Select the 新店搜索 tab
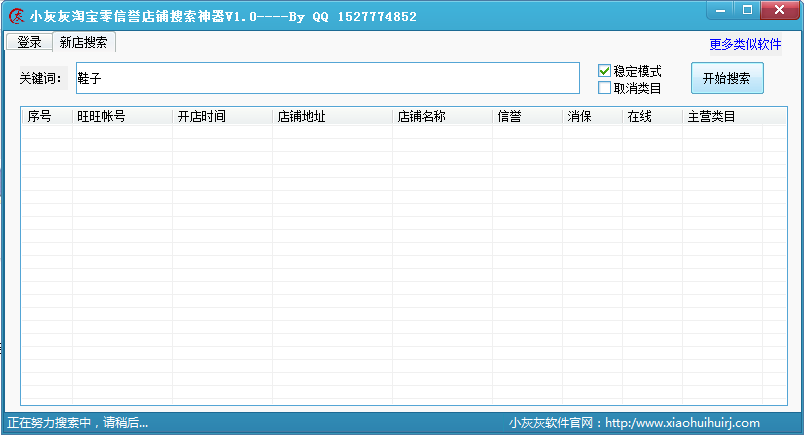This screenshot has height=435, width=804. coord(84,42)
